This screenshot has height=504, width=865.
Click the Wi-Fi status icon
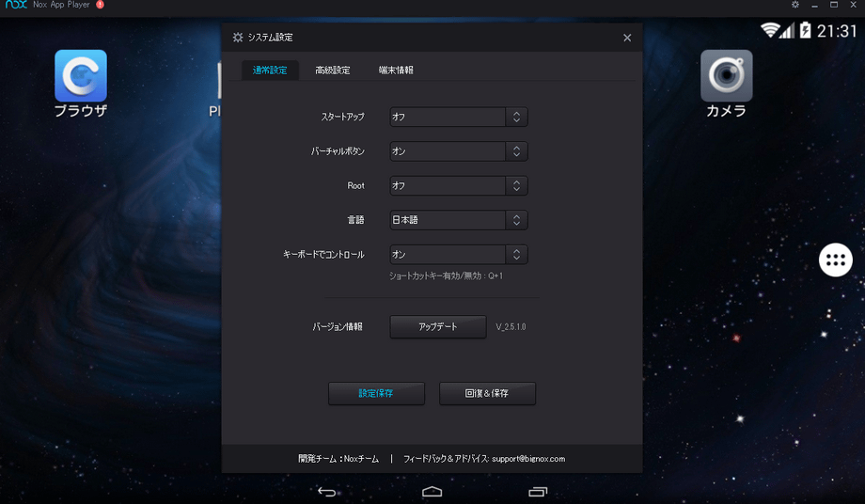(x=770, y=30)
